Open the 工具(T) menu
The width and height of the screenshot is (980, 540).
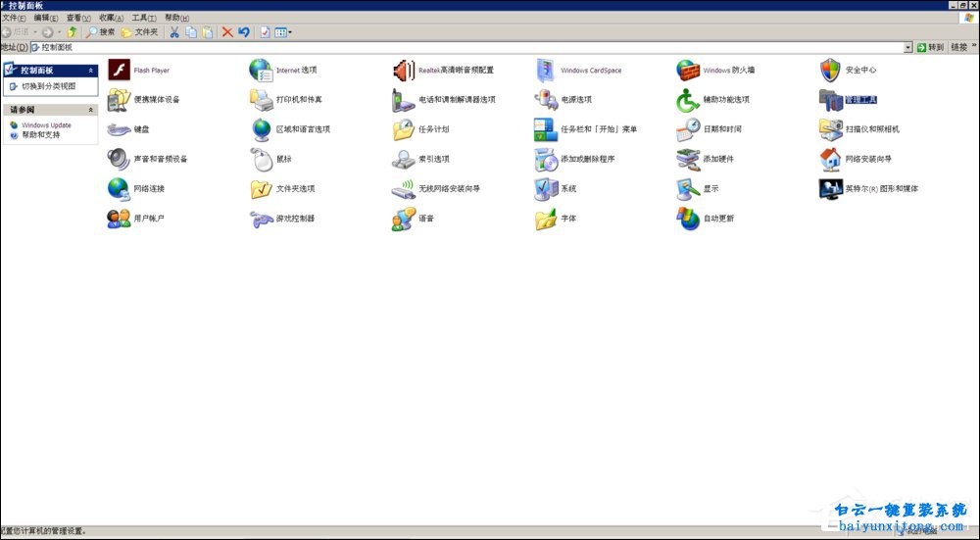coord(144,18)
